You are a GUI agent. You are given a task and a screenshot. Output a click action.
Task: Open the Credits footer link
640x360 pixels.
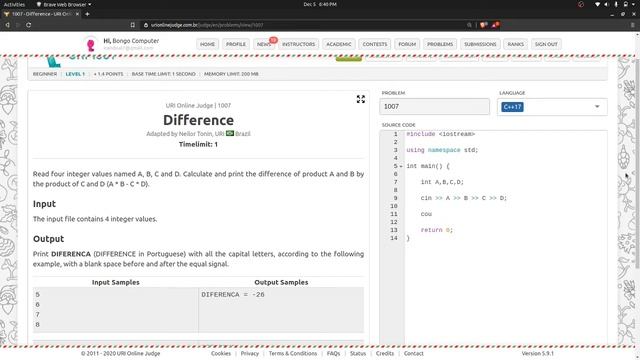coord(385,353)
